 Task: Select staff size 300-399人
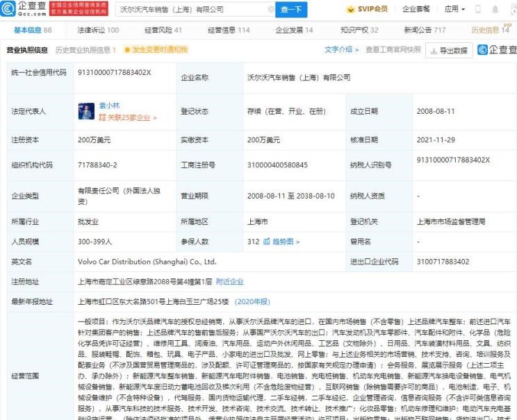(95, 242)
